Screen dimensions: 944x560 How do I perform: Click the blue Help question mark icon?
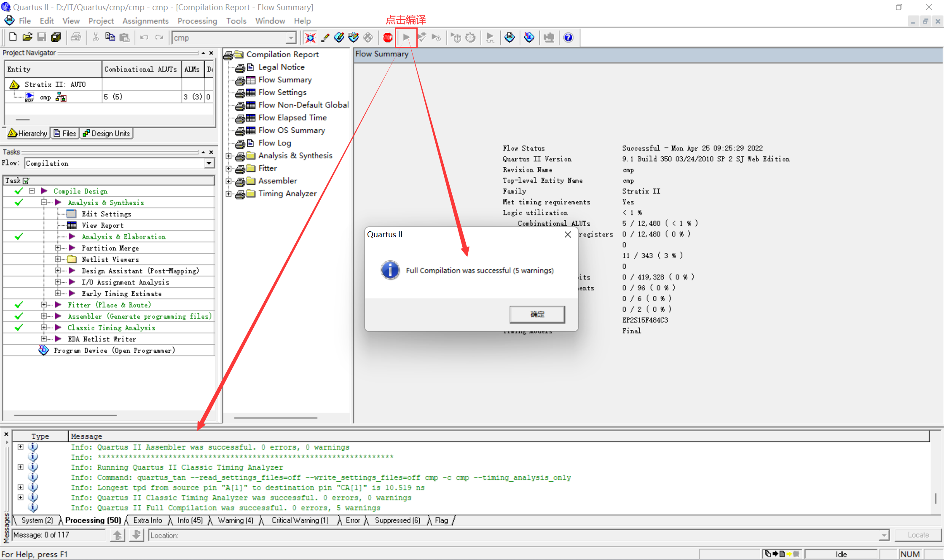569,38
